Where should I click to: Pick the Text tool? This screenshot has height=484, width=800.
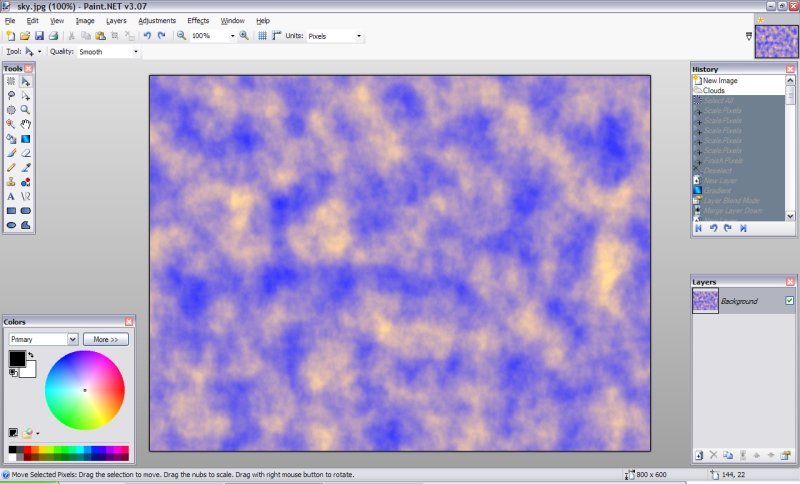(x=11, y=197)
